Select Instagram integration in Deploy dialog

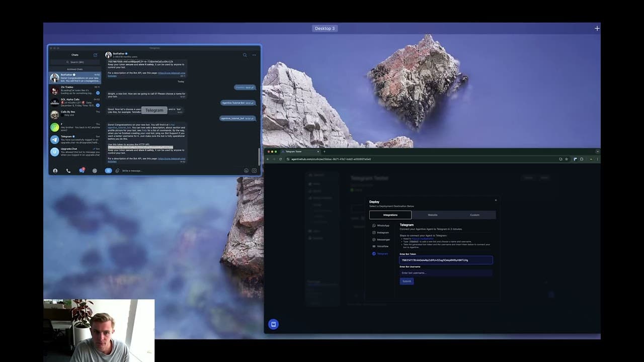(381, 233)
